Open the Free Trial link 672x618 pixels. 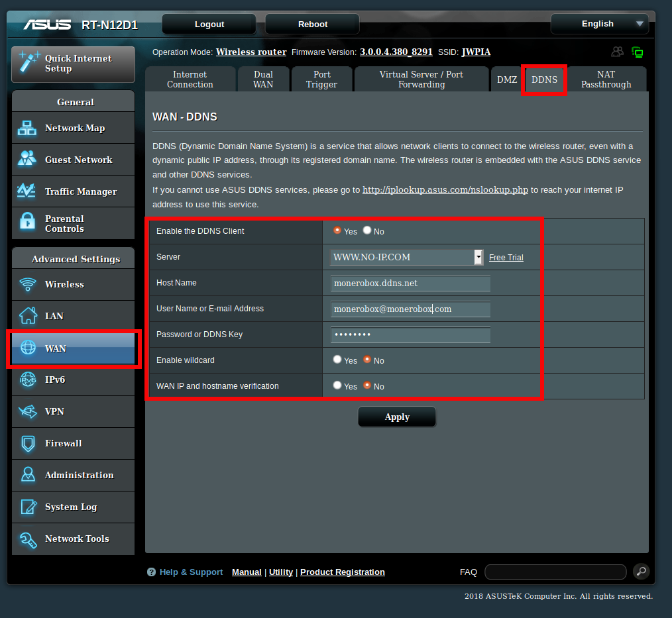coord(506,258)
